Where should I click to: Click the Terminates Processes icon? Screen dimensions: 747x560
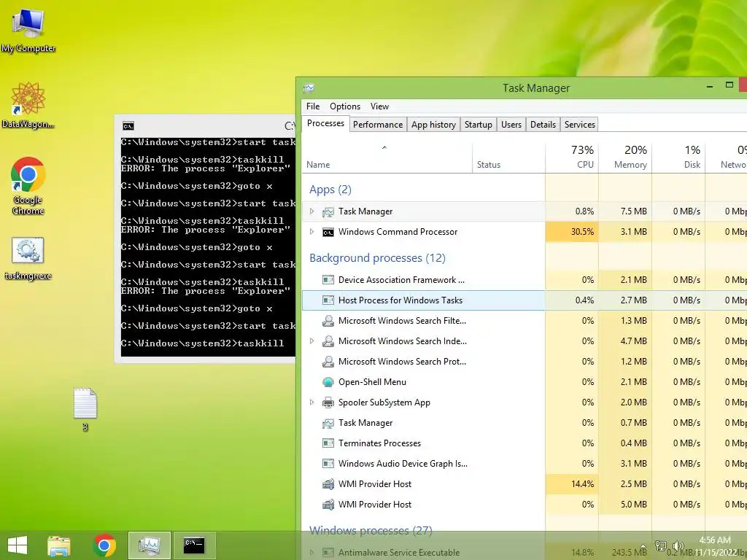[328, 443]
